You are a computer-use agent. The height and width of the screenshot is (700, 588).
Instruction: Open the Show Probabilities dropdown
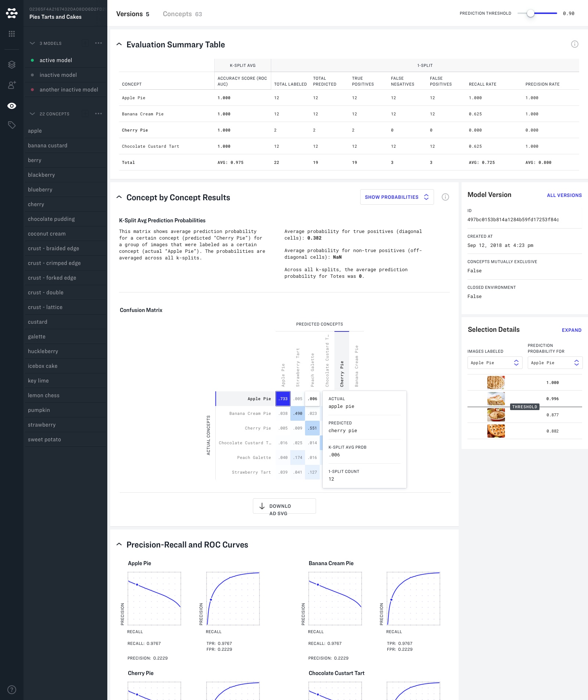pos(397,197)
